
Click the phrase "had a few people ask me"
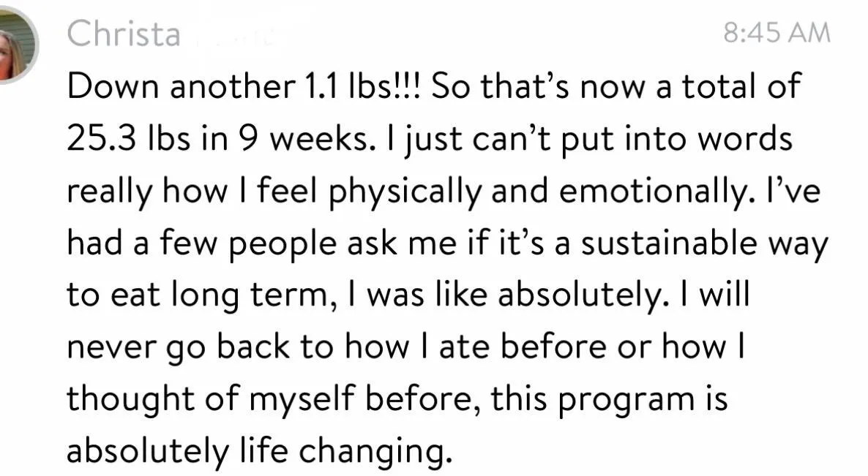[242, 243]
